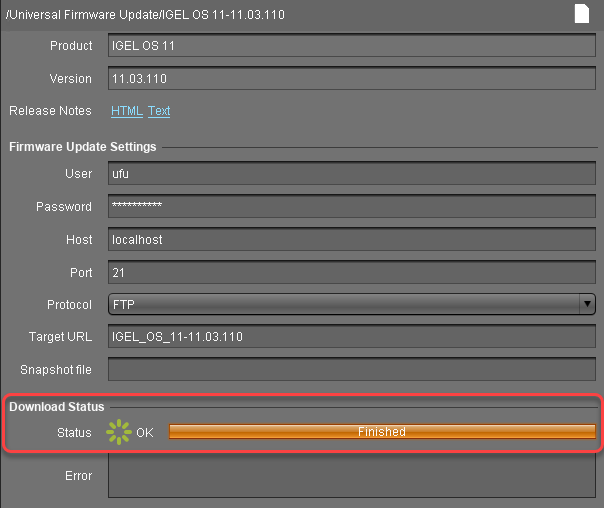Click the OK status text
604x508 pixels.
(145, 432)
